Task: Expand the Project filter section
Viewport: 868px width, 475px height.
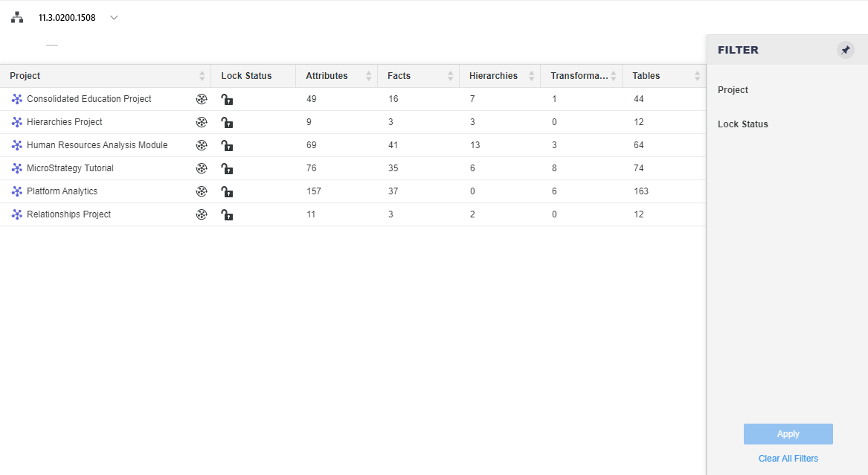Action: pyautogui.click(x=733, y=90)
